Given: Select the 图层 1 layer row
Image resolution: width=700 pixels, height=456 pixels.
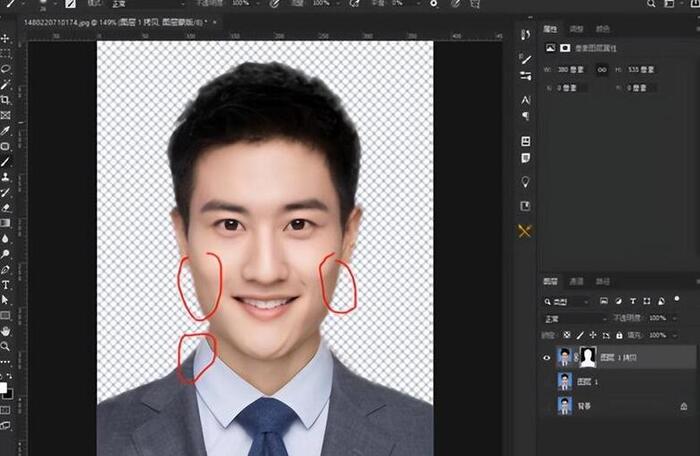Looking at the screenshot, I should click(x=619, y=382).
